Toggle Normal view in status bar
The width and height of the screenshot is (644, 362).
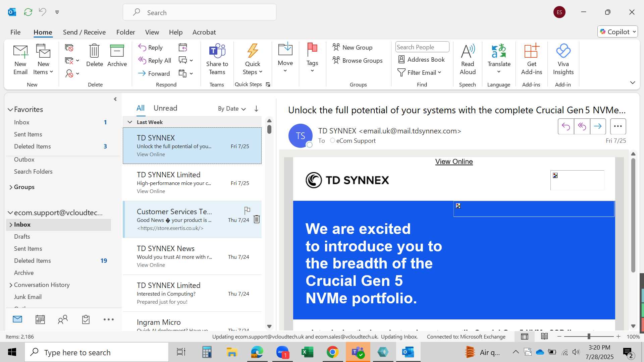coord(525,337)
